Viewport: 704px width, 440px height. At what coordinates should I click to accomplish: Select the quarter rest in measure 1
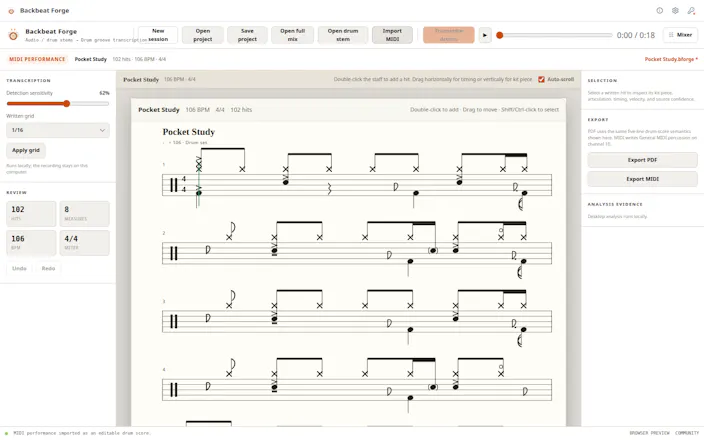pyautogui.click(x=330, y=189)
